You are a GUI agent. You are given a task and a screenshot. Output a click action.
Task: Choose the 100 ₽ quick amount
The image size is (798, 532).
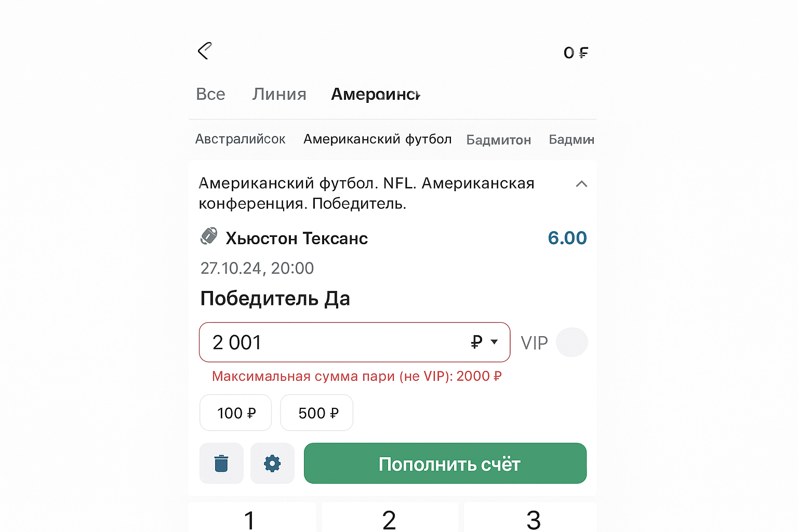236,413
